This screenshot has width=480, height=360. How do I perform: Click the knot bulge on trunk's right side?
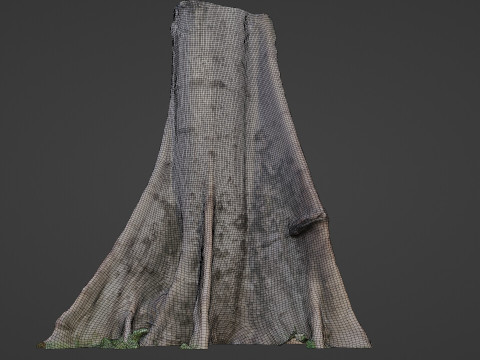point(309,223)
